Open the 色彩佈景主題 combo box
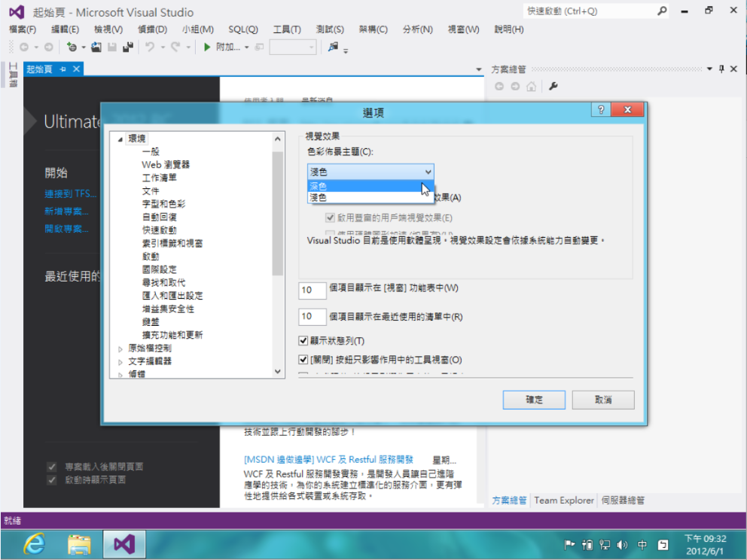747x560 pixels. (x=370, y=172)
